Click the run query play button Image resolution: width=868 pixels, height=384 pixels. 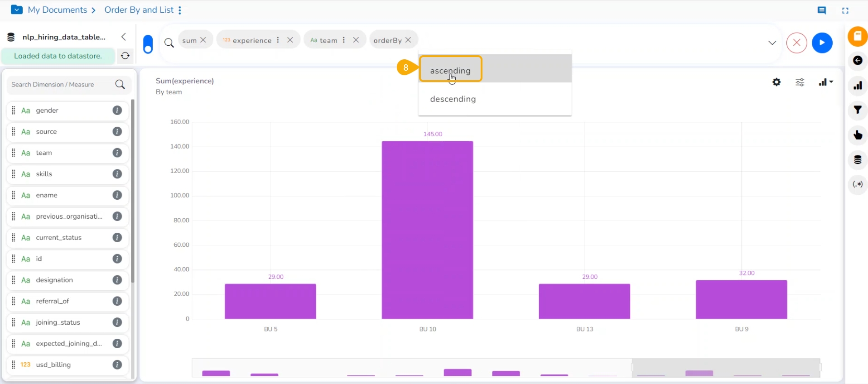[x=822, y=43]
